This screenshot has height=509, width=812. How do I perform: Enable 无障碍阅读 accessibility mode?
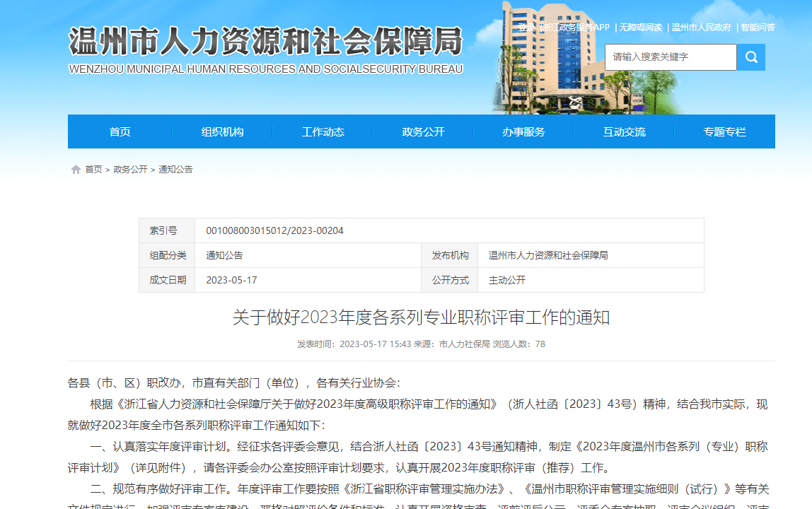(641, 28)
